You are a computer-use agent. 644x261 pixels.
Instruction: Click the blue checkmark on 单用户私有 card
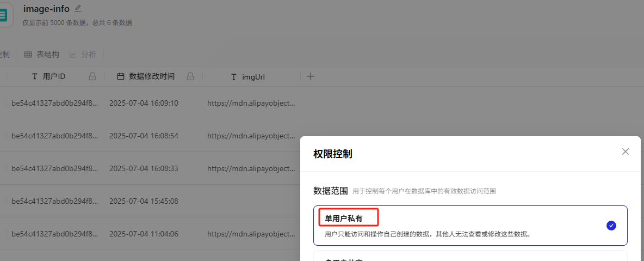[x=611, y=226]
